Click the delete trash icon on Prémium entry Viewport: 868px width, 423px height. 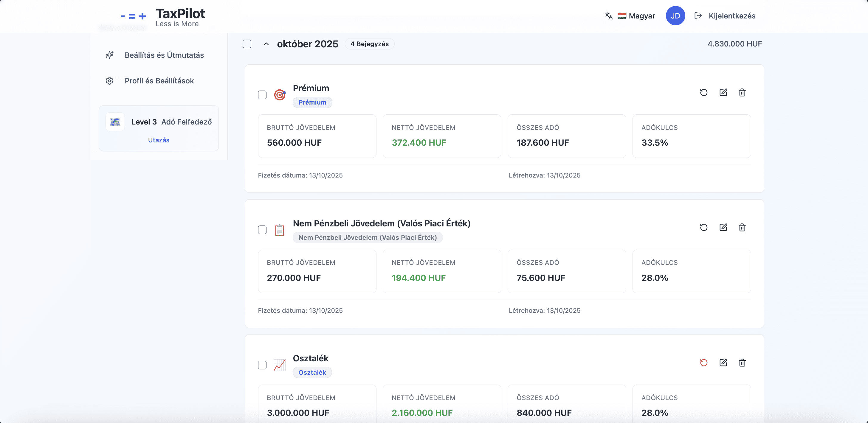click(742, 93)
